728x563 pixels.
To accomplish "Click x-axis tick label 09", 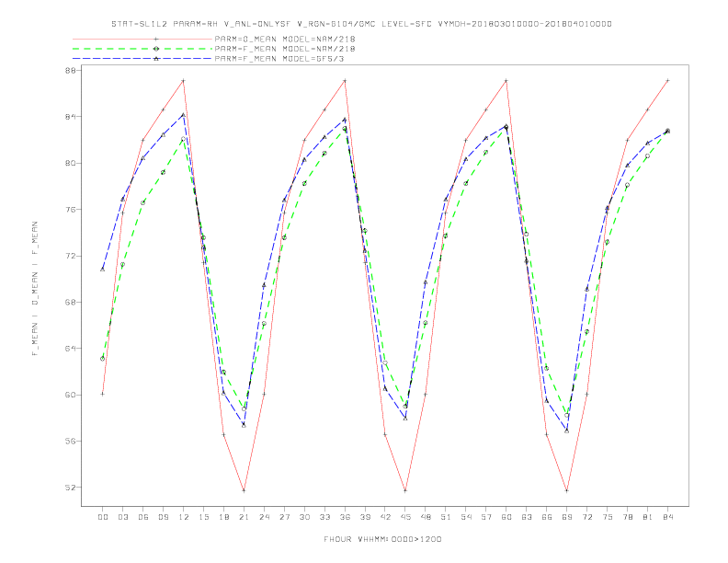I will [164, 517].
